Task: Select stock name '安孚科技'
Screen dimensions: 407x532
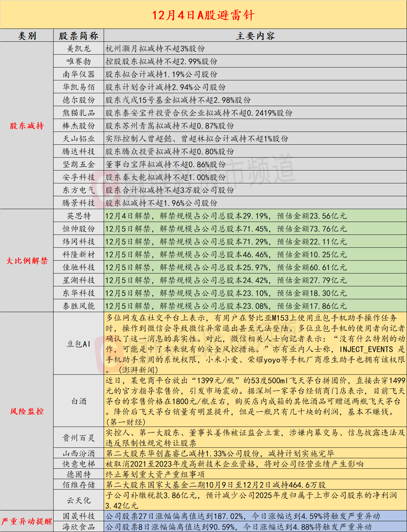Action: click(79, 177)
